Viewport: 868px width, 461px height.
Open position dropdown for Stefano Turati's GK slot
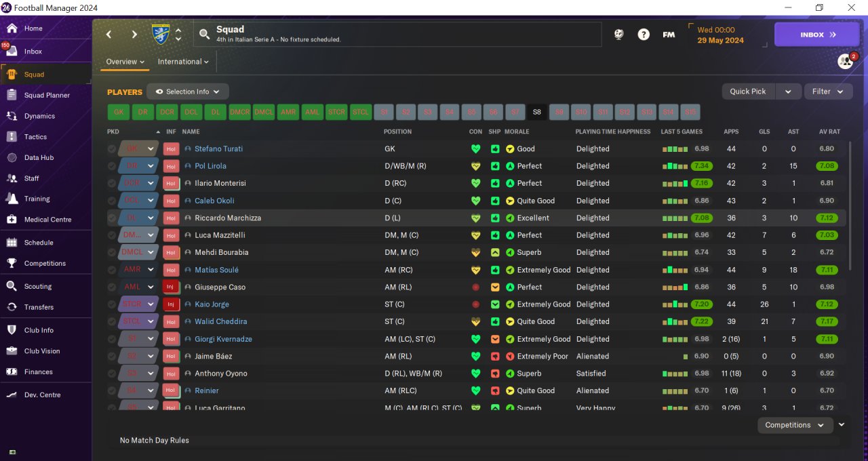[x=151, y=148]
